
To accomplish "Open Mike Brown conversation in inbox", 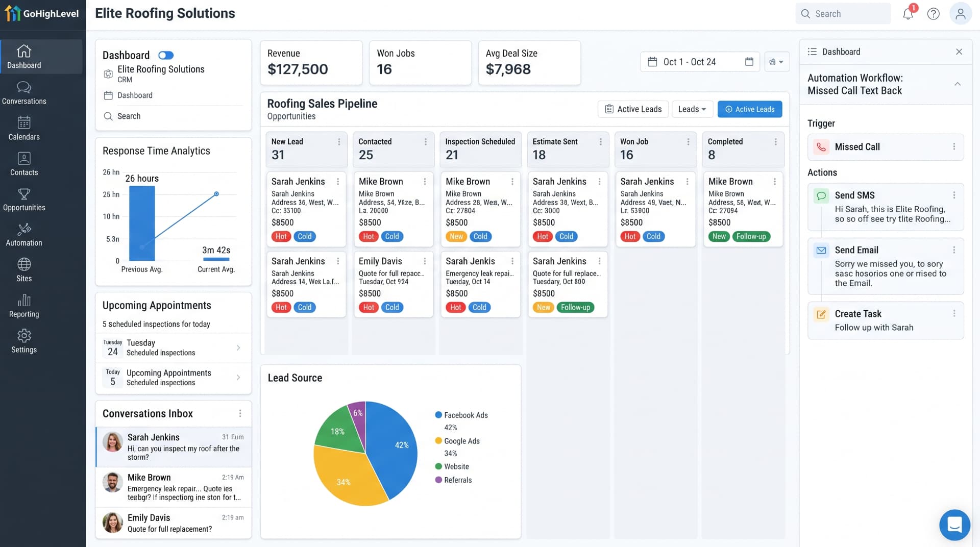I will (x=174, y=487).
